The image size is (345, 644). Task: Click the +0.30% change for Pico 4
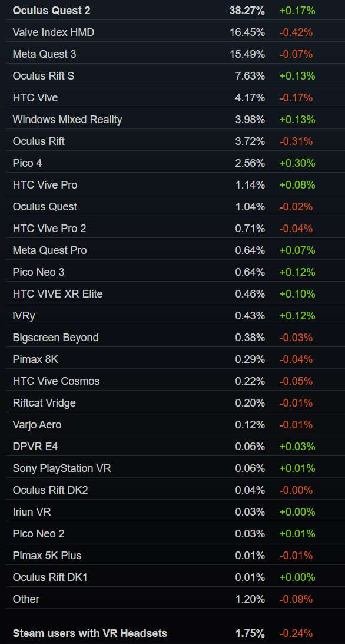[297, 163]
